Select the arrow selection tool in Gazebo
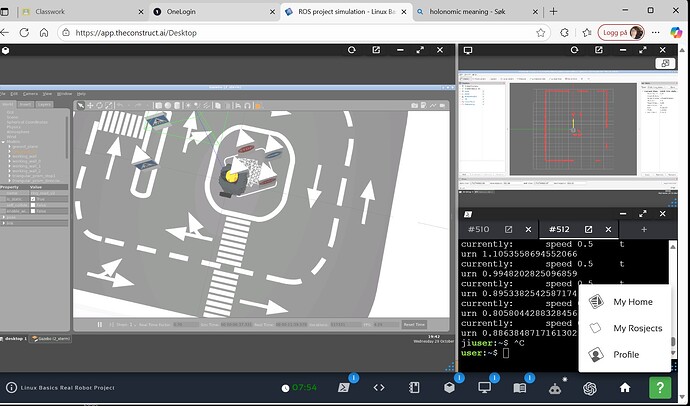 point(81,106)
